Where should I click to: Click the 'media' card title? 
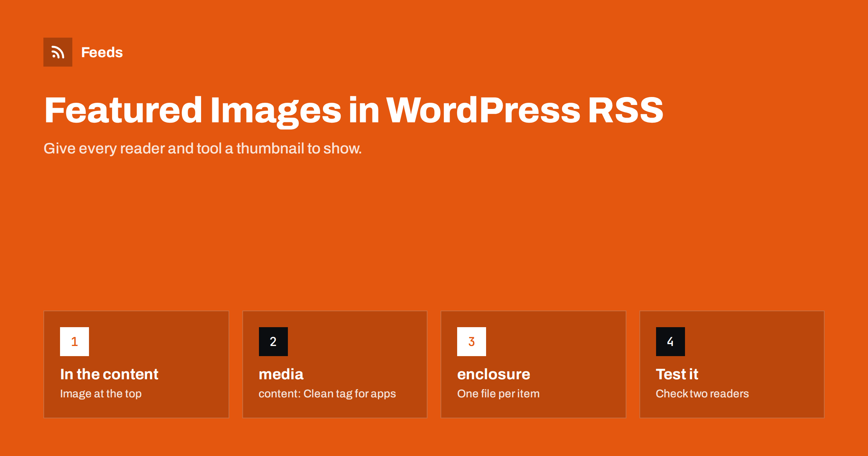point(281,374)
